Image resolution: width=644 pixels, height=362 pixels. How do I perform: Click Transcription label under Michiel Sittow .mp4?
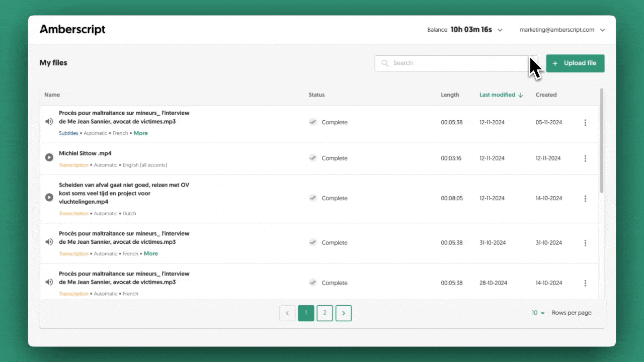point(73,165)
